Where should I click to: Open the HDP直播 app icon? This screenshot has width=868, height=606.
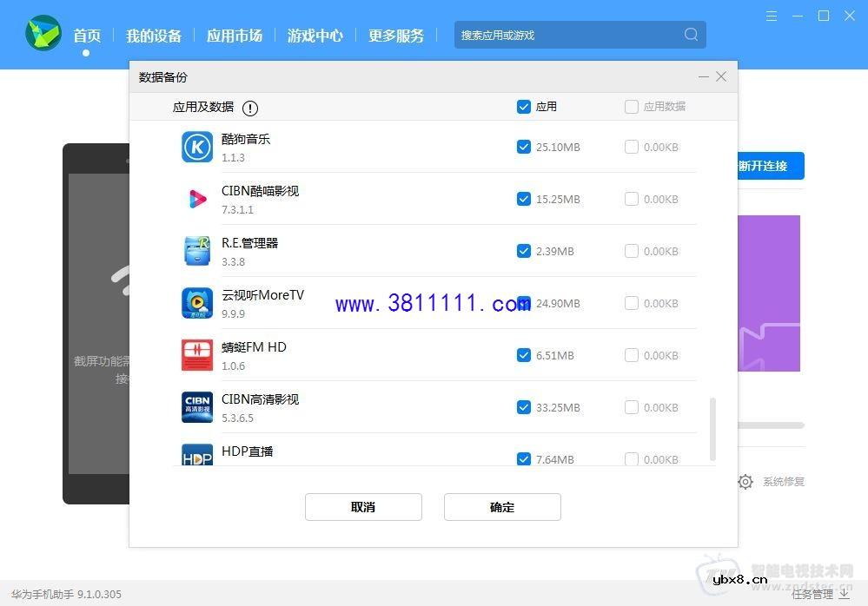click(x=197, y=456)
